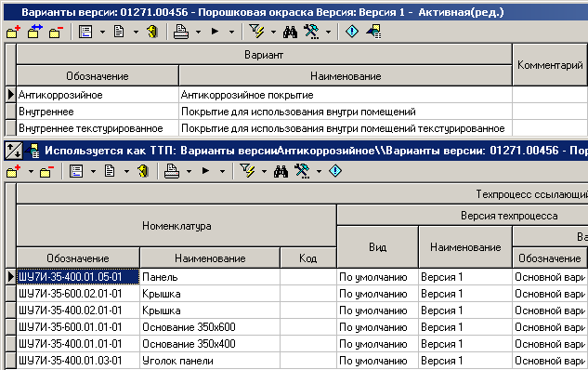The width and height of the screenshot is (588, 370).
Task: Click the blue diamond info icon in lower toolbar
Action: pos(335,171)
